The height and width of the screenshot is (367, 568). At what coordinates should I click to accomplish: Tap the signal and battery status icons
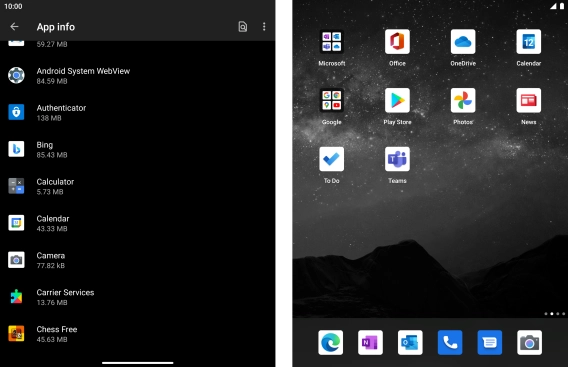pos(557,6)
